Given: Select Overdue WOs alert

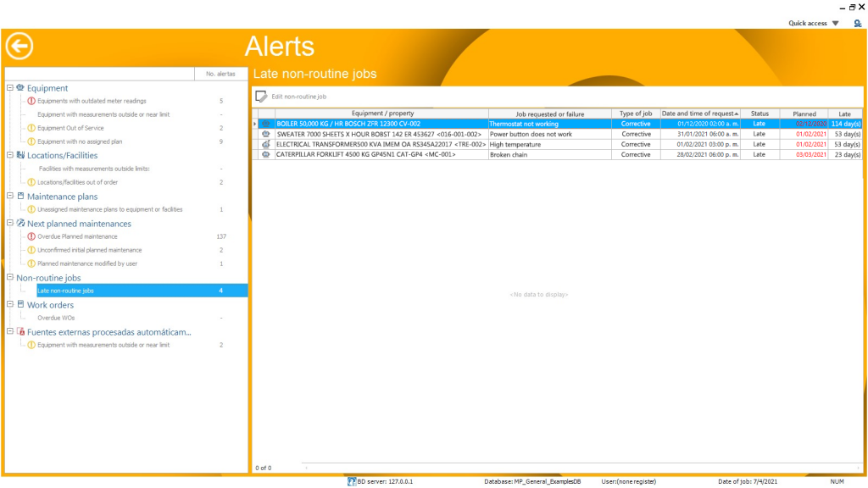Looking at the screenshot, I should click(56, 318).
